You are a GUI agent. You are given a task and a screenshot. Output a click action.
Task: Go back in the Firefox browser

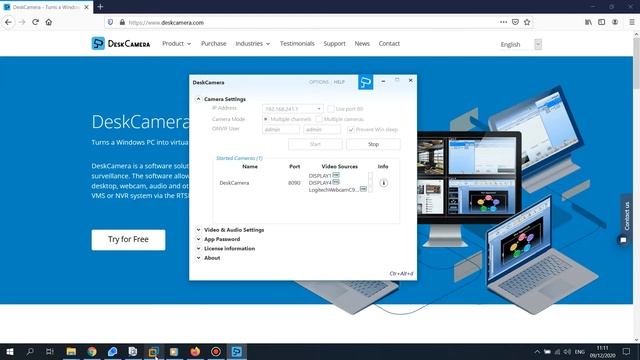tap(9, 22)
